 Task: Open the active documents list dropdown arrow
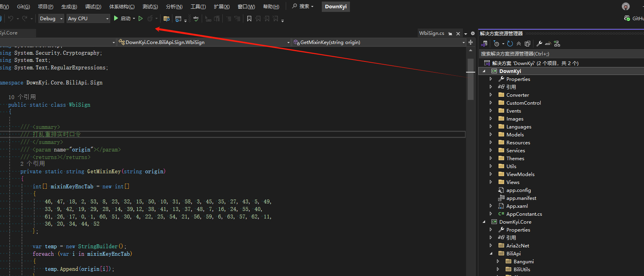(x=466, y=34)
